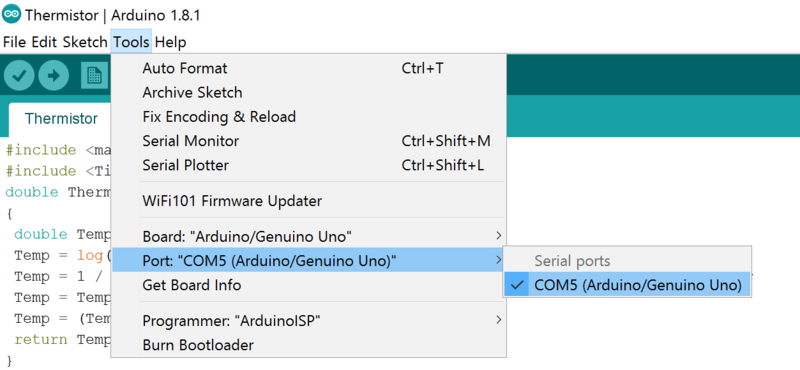Open the Edit menu
Image resolution: width=800 pixels, height=370 pixels.
point(44,42)
